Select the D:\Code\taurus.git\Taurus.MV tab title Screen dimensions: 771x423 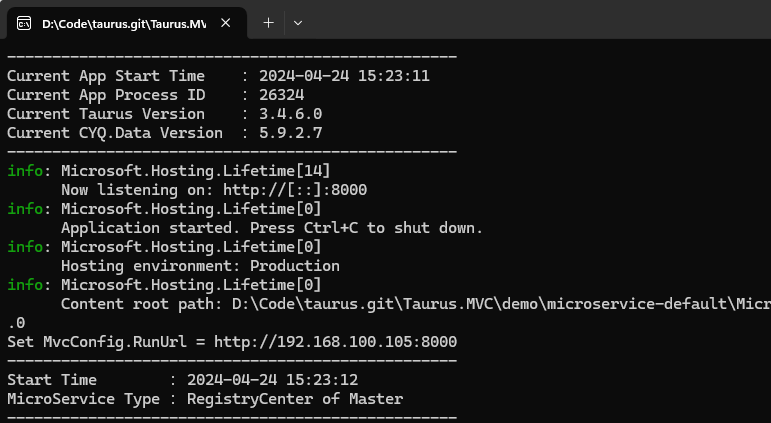pyautogui.click(x=124, y=24)
